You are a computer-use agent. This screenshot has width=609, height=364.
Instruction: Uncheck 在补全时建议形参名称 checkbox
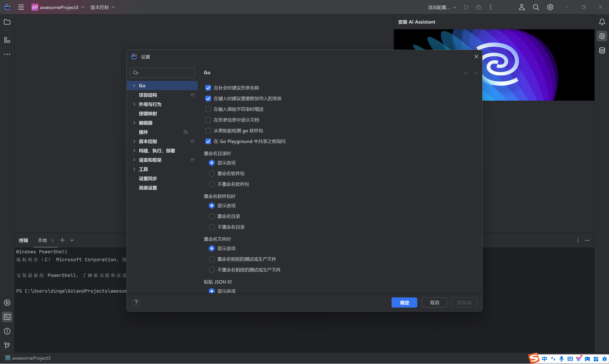tap(208, 88)
